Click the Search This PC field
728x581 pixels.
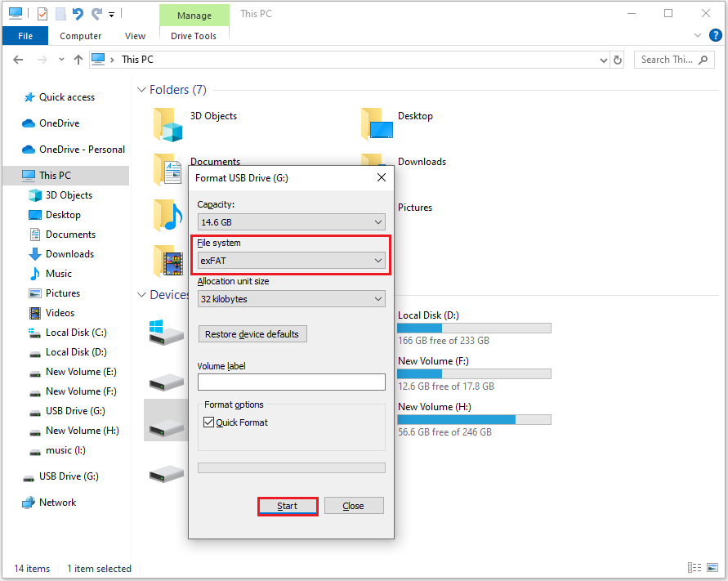click(x=674, y=60)
